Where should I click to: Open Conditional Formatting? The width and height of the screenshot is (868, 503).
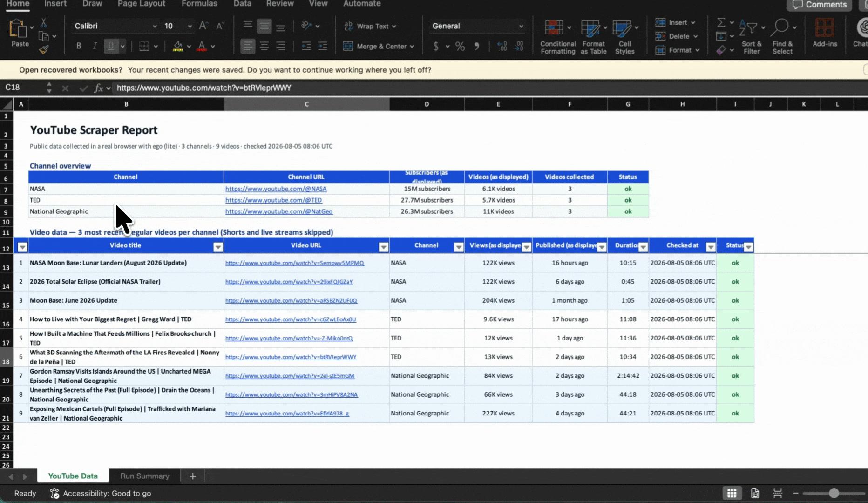(558, 37)
